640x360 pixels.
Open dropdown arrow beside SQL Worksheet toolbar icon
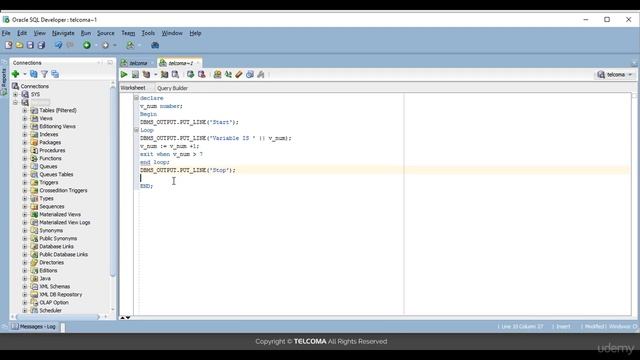[140, 45]
